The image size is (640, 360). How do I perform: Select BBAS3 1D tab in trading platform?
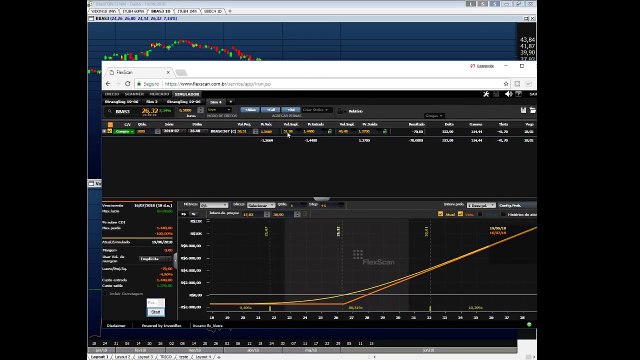pos(160,11)
